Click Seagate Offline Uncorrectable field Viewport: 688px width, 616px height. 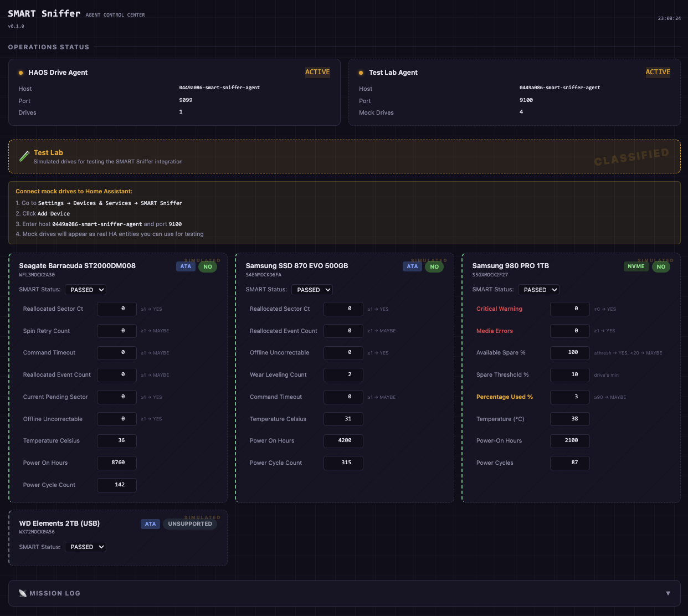pyautogui.click(x=117, y=419)
